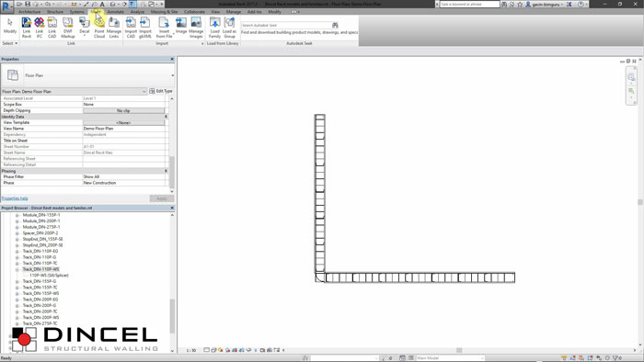644x362 pixels.
Task: Click the filter icon in status bar
Action: 615,358
